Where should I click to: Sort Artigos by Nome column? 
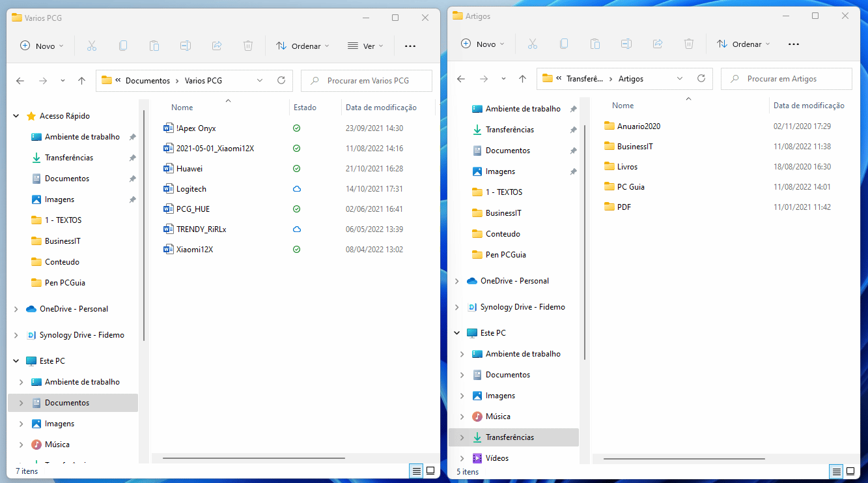click(x=623, y=106)
